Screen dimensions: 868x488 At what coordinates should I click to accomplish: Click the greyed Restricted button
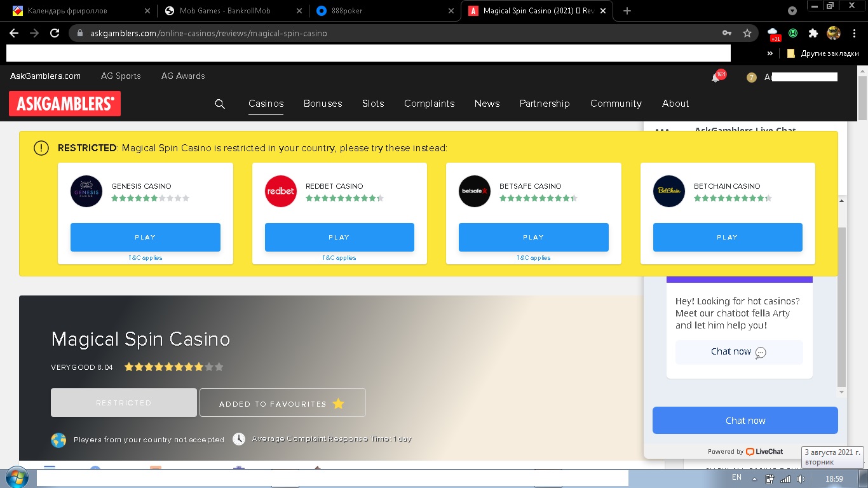124,403
